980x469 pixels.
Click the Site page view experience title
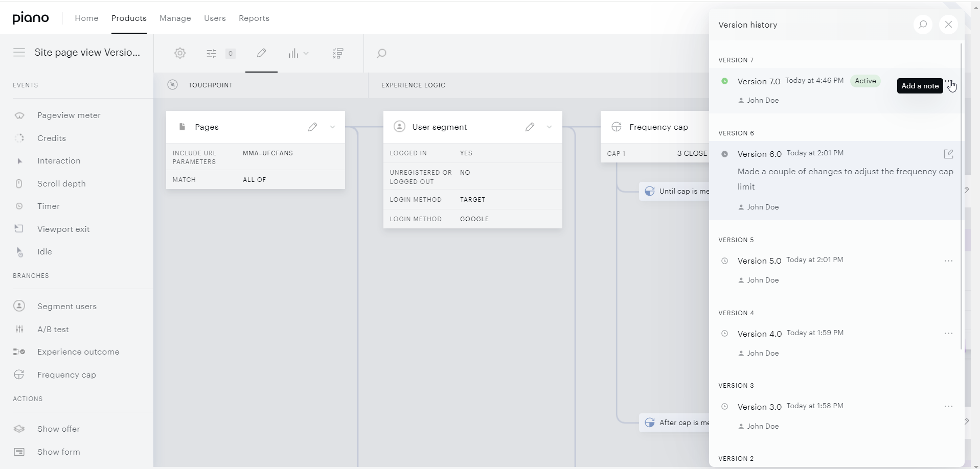(87, 52)
